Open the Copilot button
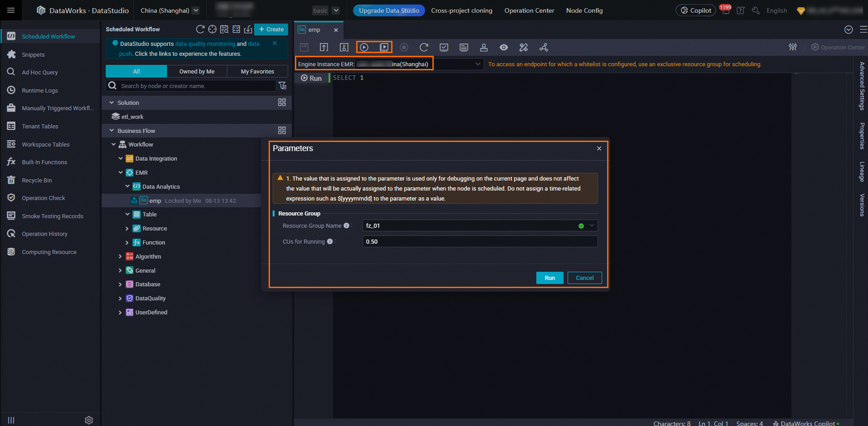The width and height of the screenshot is (868, 426). point(696,10)
